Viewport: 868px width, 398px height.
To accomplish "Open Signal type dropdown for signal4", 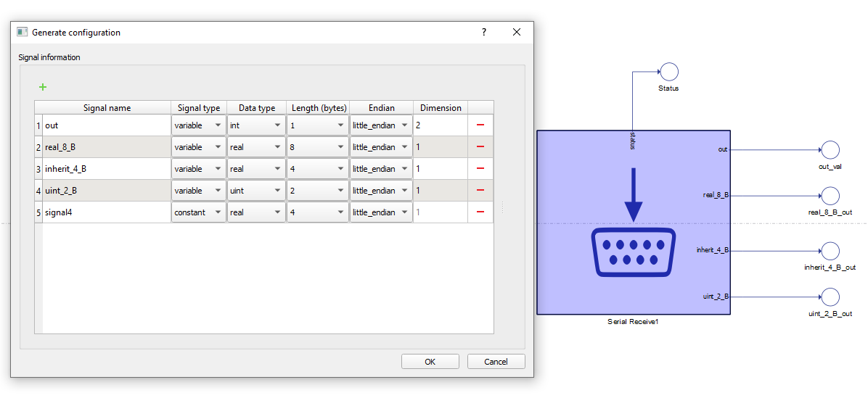I will [199, 212].
